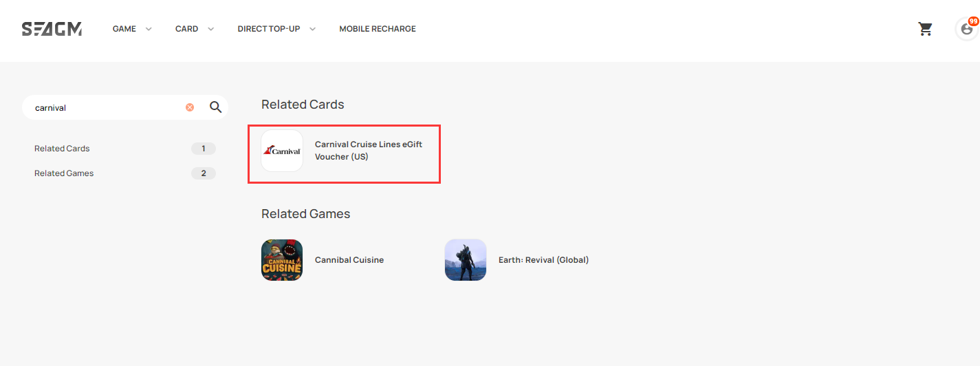
Task: Open the Carnival logo card thumbnail
Action: pyautogui.click(x=282, y=151)
